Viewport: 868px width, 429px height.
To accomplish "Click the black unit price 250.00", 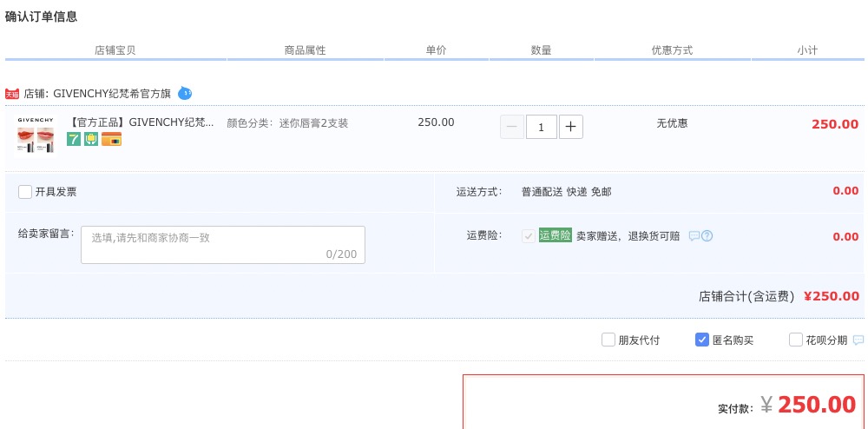I will [x=437, y=122].
